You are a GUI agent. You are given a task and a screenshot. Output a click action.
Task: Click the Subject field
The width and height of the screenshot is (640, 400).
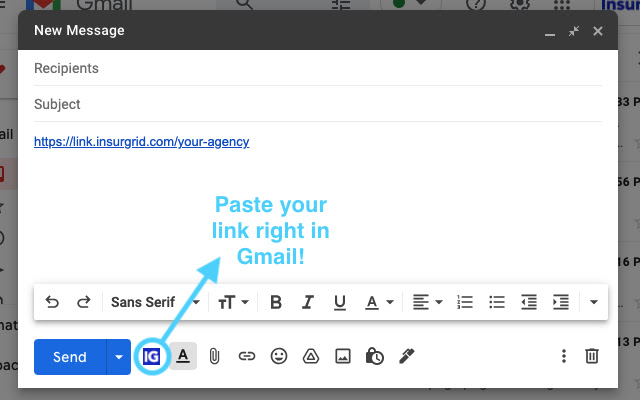318,104
